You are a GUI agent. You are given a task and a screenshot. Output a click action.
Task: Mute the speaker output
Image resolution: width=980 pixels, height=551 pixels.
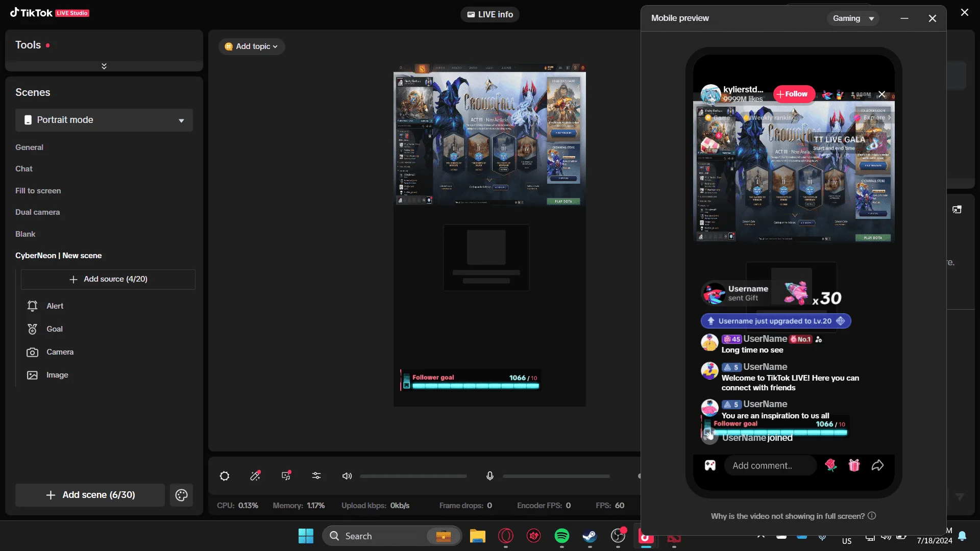(347, 476)
